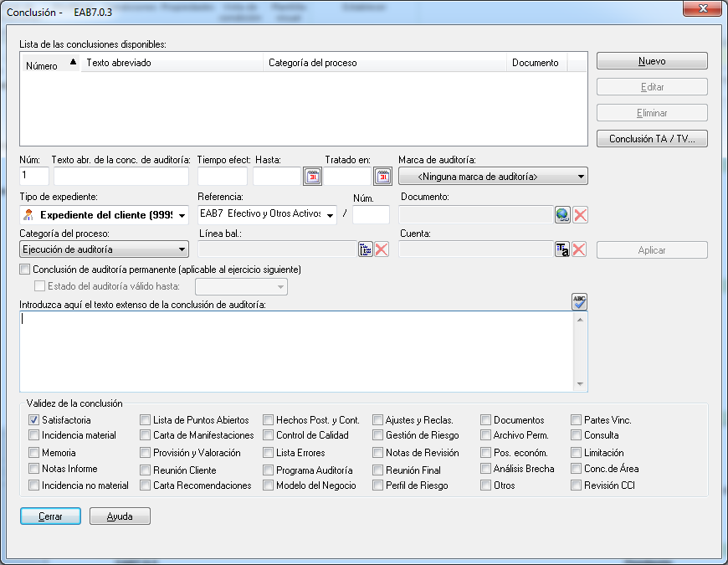Clear the Línea bal. field with red X
Image resolution: width=728 pixels, height=565 pixels.
pos(382,249)
